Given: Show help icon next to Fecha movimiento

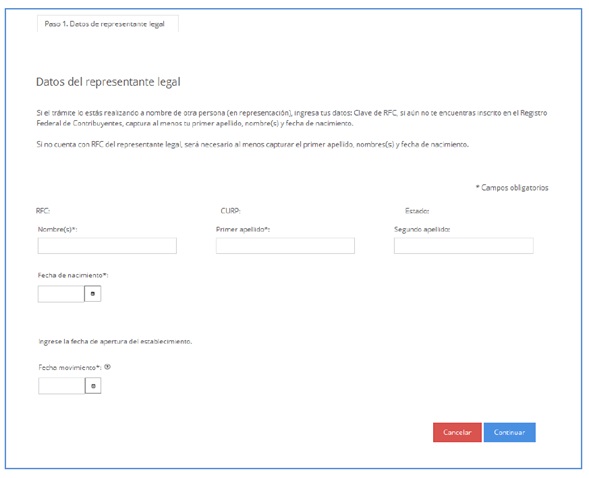Looking at the screenshot, I should 107,367.
